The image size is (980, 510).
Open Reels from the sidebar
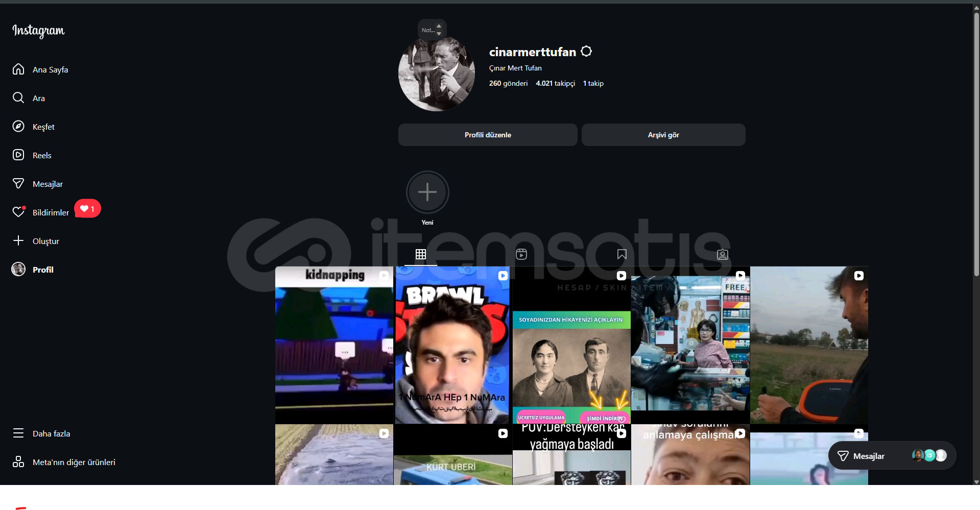32,155
